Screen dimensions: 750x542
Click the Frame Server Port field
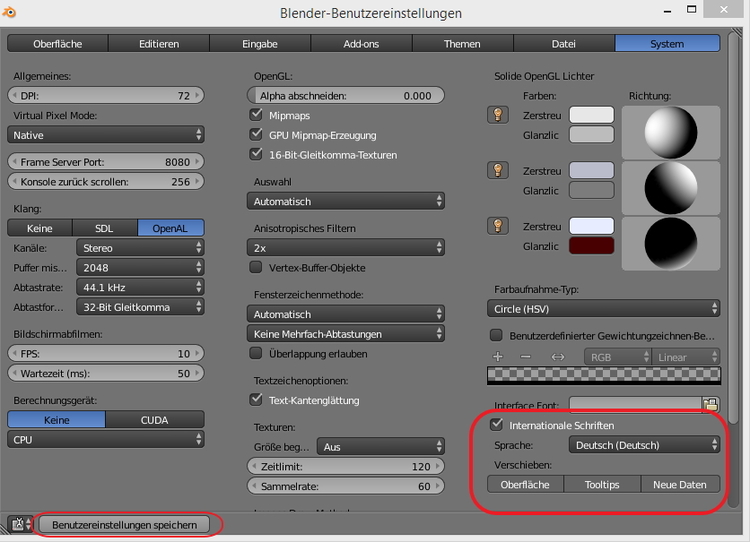click(x=106, y=162)
